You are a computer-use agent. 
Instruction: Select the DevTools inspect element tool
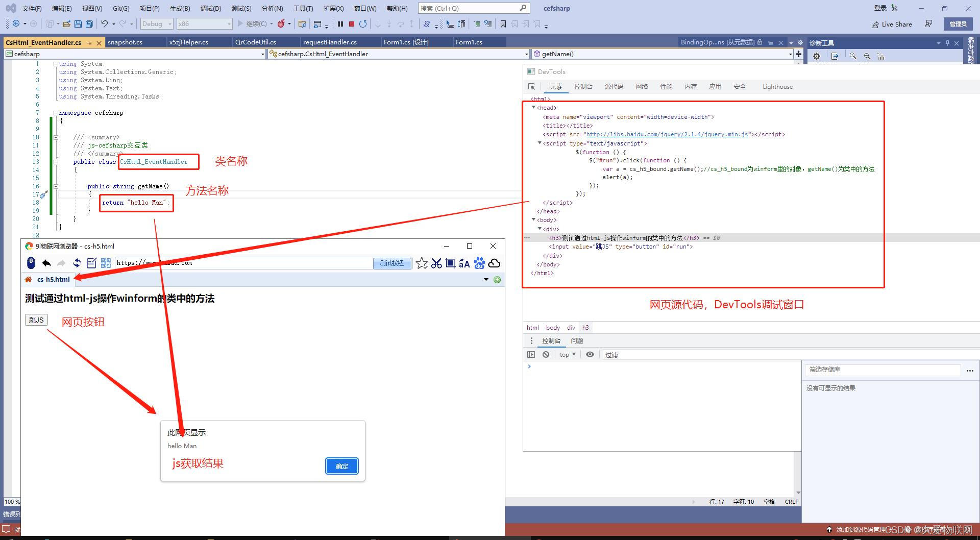(x=532, y=86)
